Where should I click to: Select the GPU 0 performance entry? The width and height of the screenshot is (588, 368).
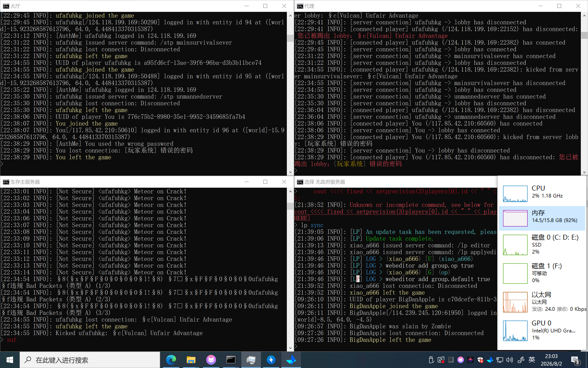tap(542, 331)
